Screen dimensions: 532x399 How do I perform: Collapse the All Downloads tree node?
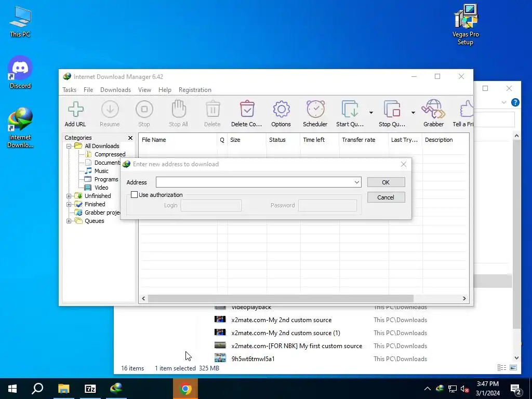69,146
